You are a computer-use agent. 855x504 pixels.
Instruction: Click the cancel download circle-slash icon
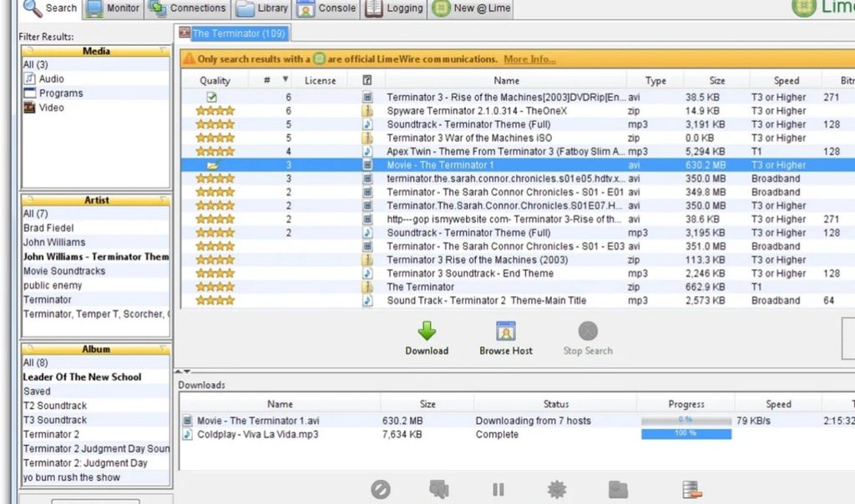pyautogui.click(x=381, y=490)
